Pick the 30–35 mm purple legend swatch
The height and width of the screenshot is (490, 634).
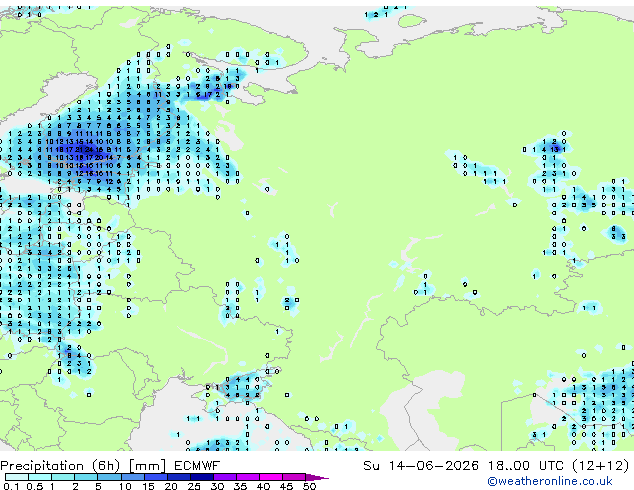[225, 477]
